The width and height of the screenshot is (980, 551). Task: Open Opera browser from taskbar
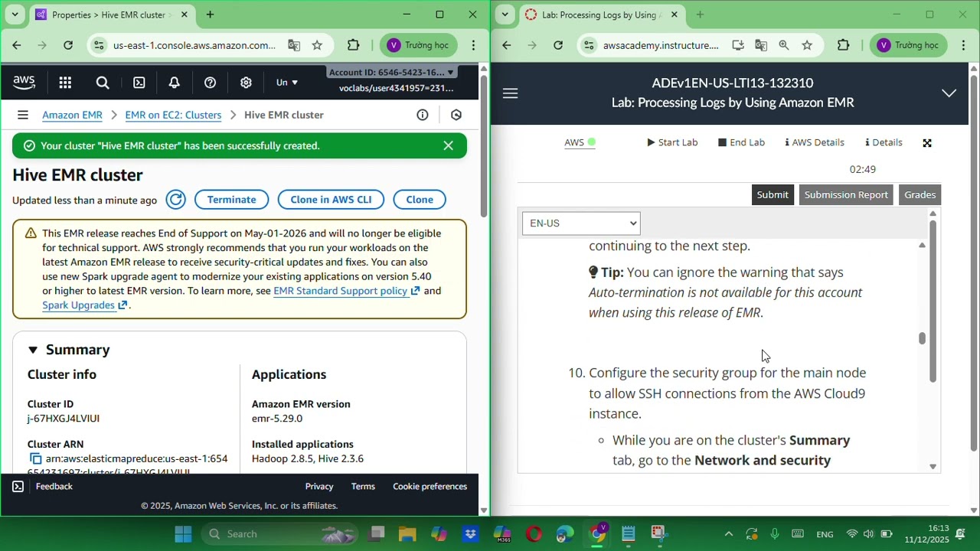[x=534, y=534]
